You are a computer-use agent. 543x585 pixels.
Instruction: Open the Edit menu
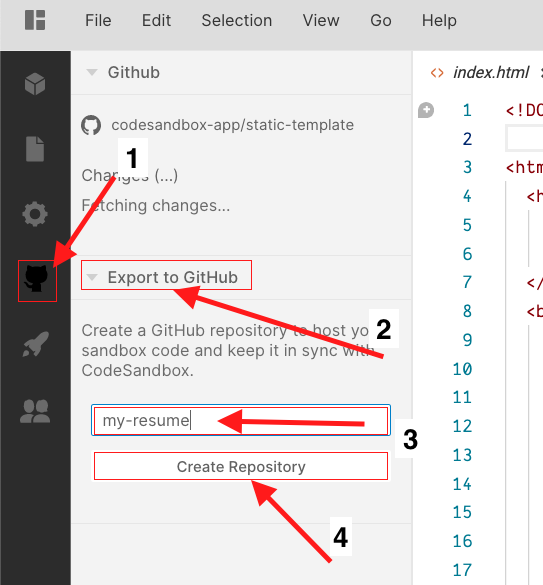(156, 20)
